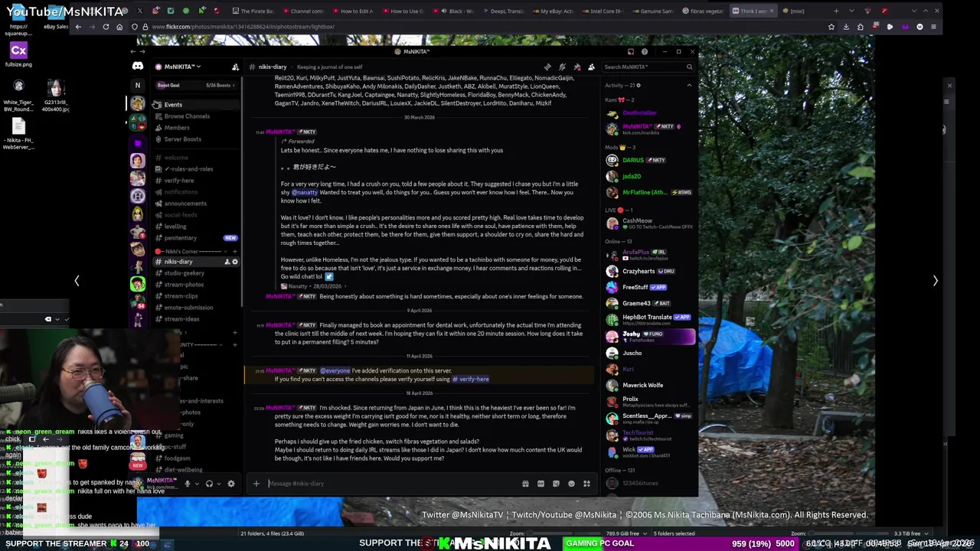Collapse Nikki's Corner category

tap(191, 251)
